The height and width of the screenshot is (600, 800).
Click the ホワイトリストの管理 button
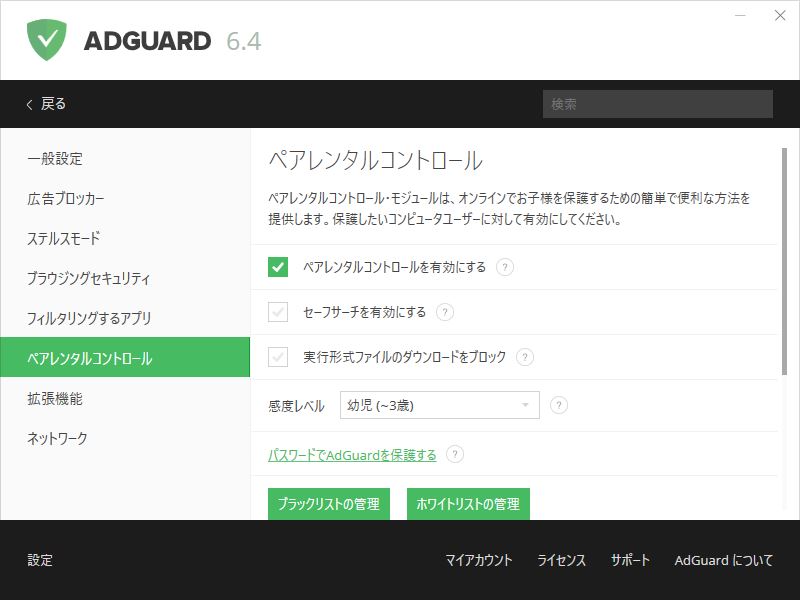pos(468,504)
